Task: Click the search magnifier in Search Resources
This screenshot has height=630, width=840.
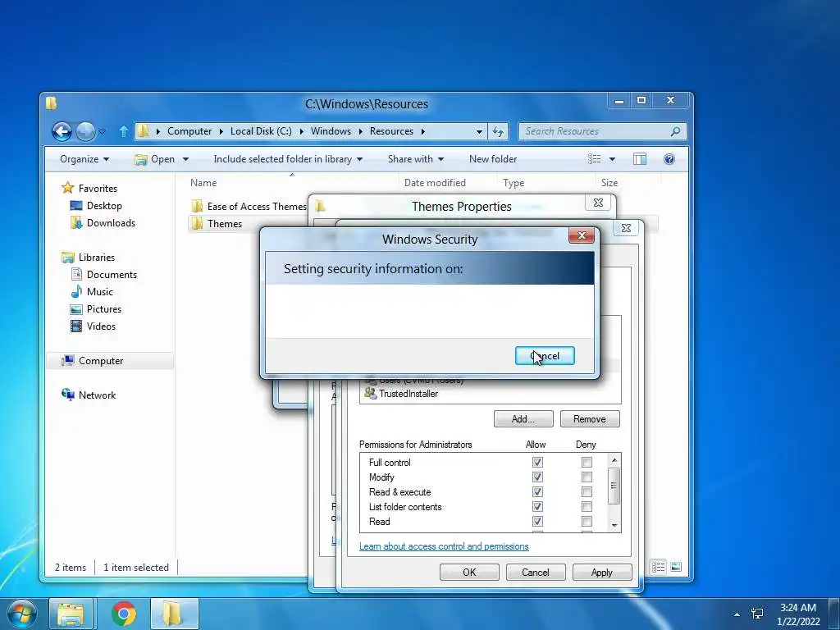Action: [x=676, y=131]
